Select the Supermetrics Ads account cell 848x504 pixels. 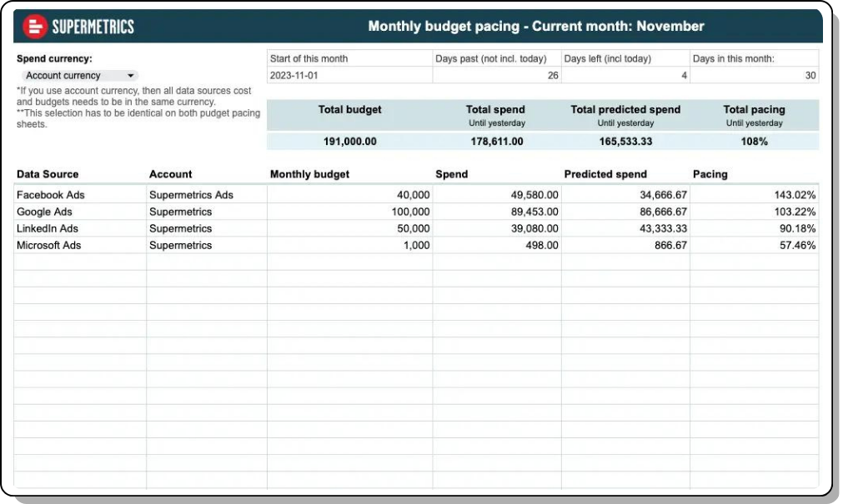191,195
